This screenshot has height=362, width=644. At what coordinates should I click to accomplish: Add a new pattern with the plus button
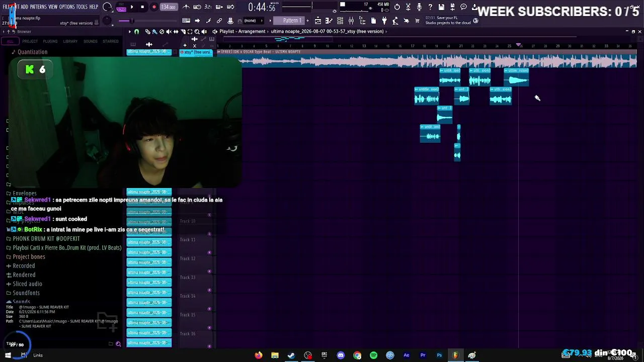307,21
